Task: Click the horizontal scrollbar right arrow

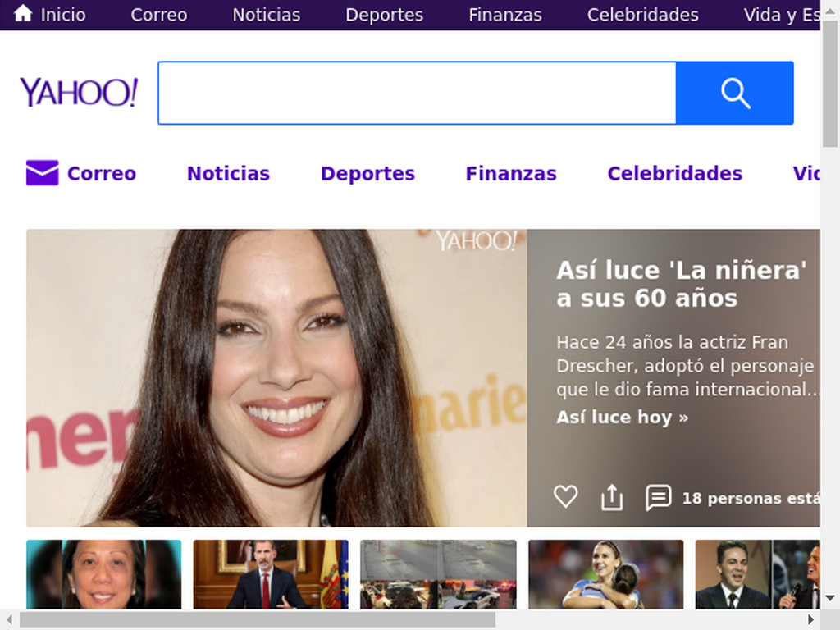Action: pos(810,620)
